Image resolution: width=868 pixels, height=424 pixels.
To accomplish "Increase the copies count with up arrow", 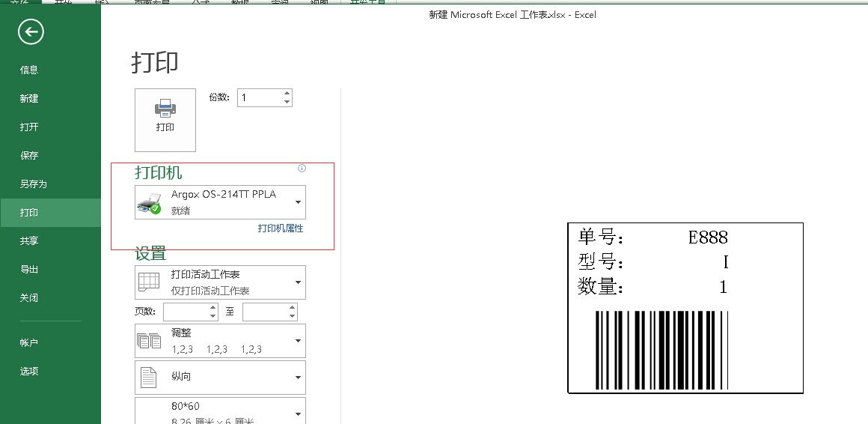I will click(287, 94).
